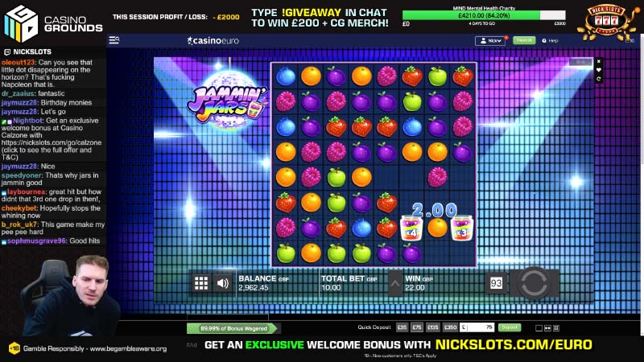This screenshot has height=362, width=644.
Task: Switch to two-game split view layout
Action: (x=548, y=328)
